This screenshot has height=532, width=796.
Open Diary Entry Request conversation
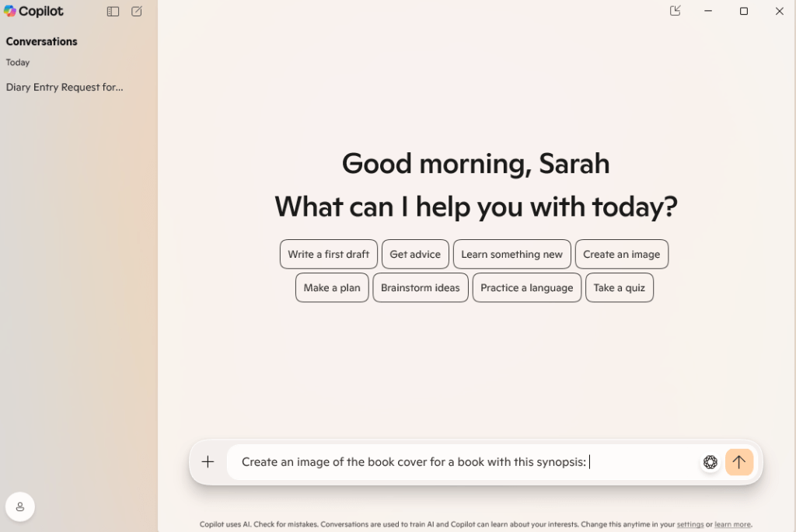65,87
